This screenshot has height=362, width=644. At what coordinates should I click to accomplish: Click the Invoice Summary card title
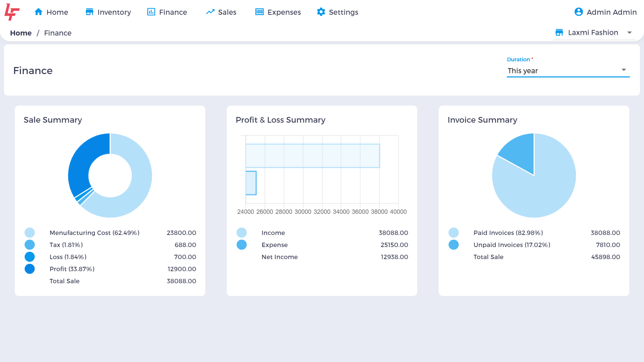click(x=482, y=120)
